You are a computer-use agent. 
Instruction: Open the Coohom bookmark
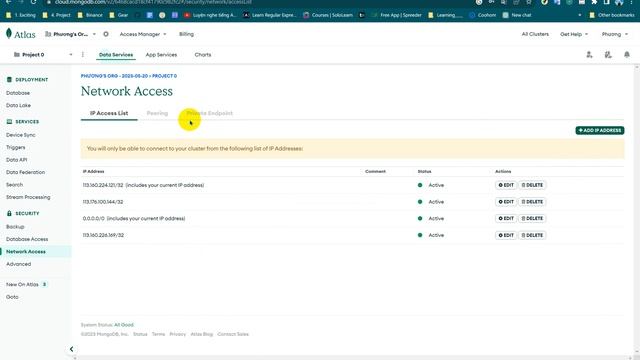click(482, 15)
